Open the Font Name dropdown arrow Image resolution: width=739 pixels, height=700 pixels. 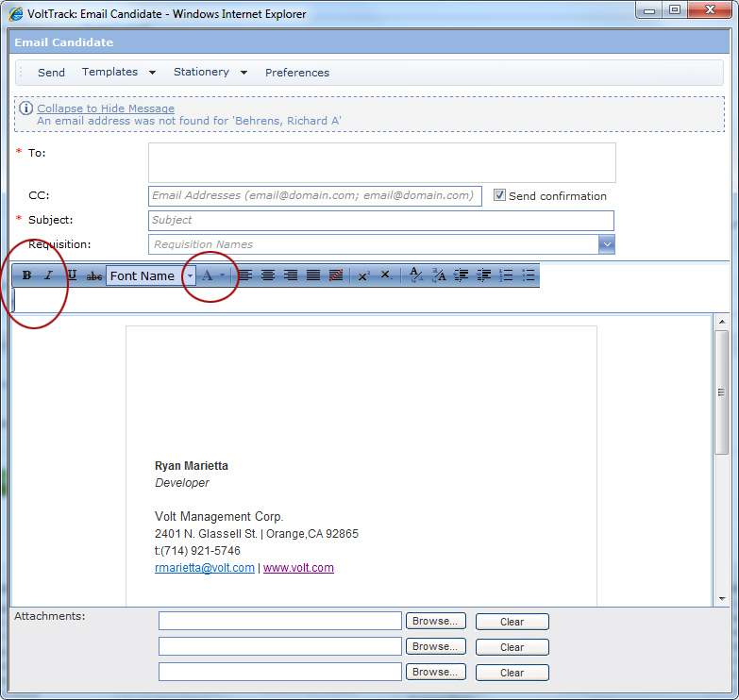click(190, 276)
